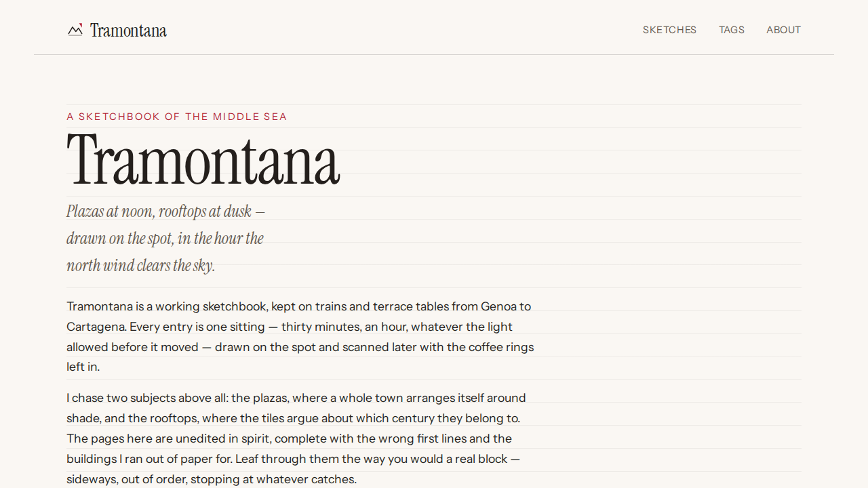Click the line starting 'buildings I ran out of paper'
Image resolution: width=868 pixels, height=488 pixels.
coord(294,459)
